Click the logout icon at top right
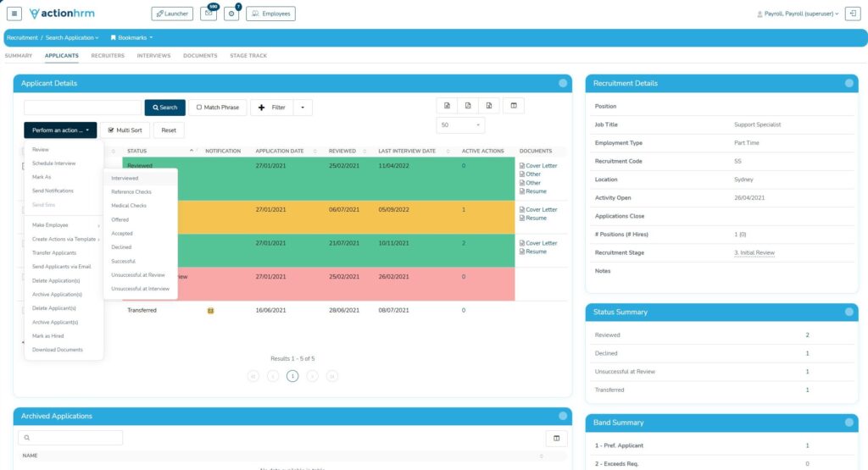Viewport: 868px width, 470px height. [853, 14]
